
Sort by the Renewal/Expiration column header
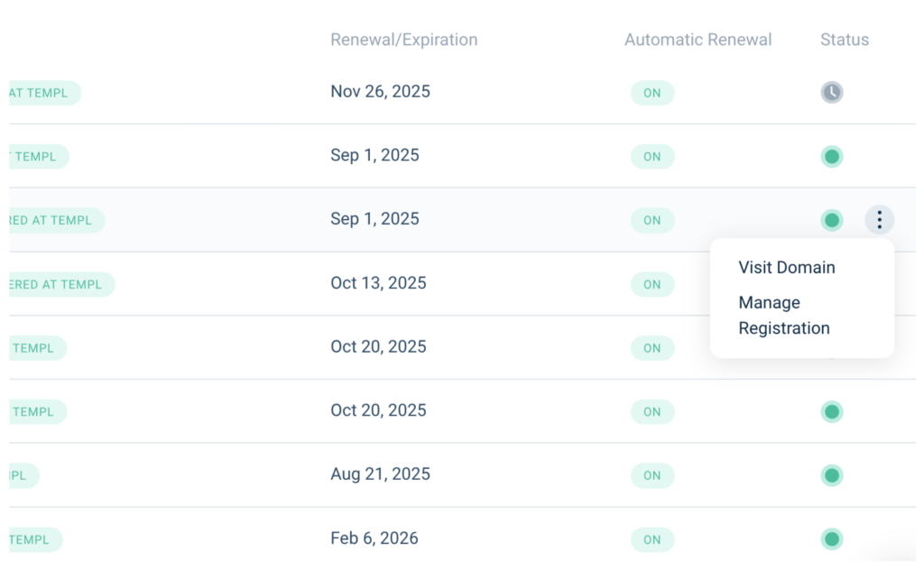pyautogui.click(x=403, y=40)
